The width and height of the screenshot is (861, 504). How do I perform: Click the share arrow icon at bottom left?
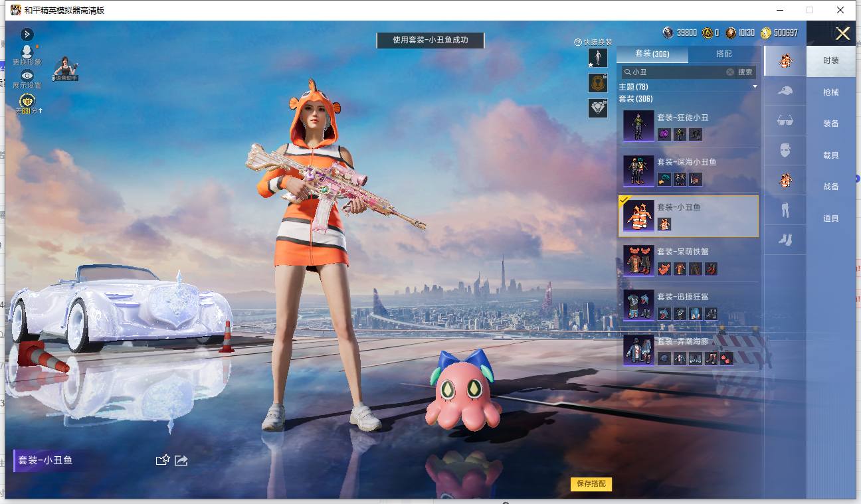click(181, 460)
